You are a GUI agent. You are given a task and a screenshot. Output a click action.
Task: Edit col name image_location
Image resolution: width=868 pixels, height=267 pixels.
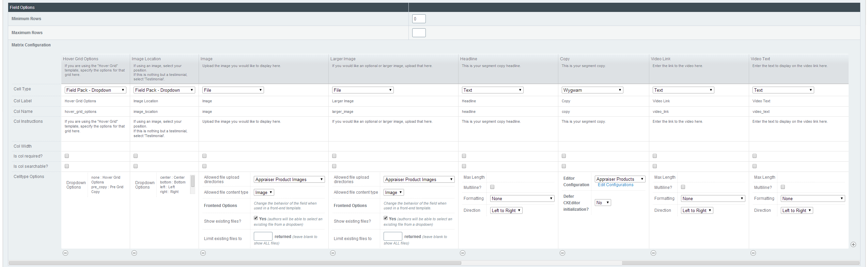click(145, 112)
